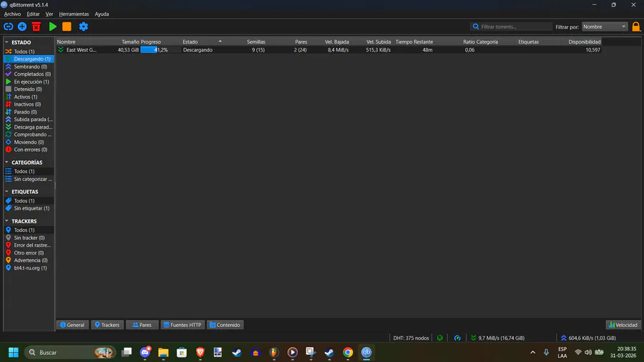Click the add torrent file plus icon
Image resolution: width=644 pixels, height=362 pixels.
click(22, 26)
